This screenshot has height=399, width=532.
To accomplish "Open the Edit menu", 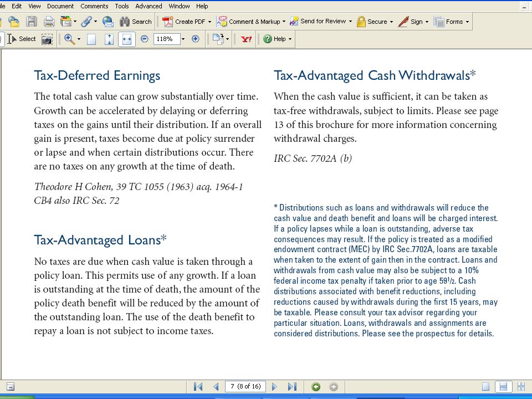I will coord(17,6).
